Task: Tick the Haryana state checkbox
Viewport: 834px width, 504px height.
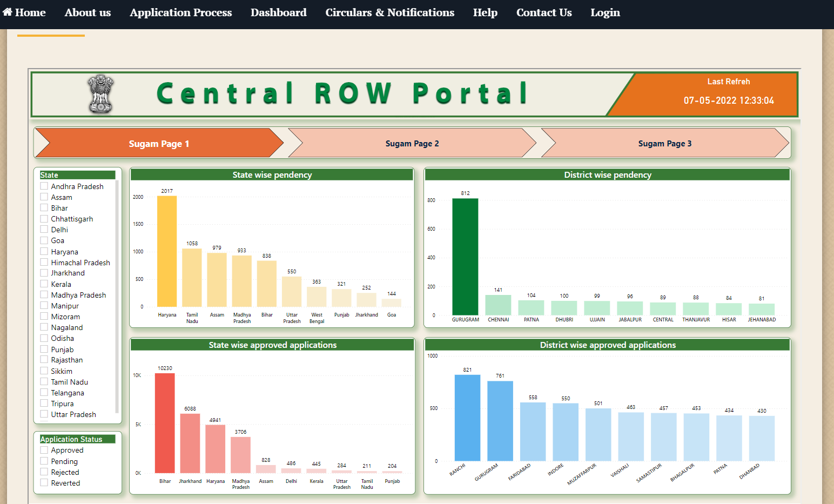Action: (x=44, y=251)
